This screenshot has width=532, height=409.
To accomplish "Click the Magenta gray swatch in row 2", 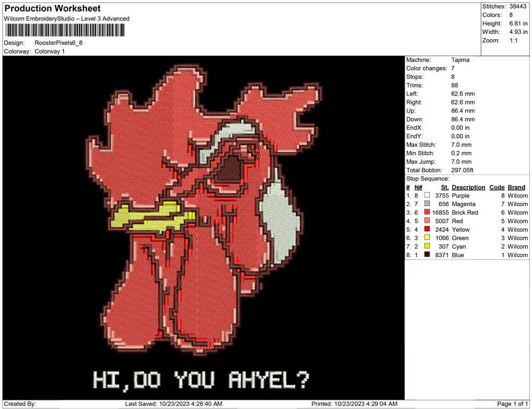I will pos(427,203).
